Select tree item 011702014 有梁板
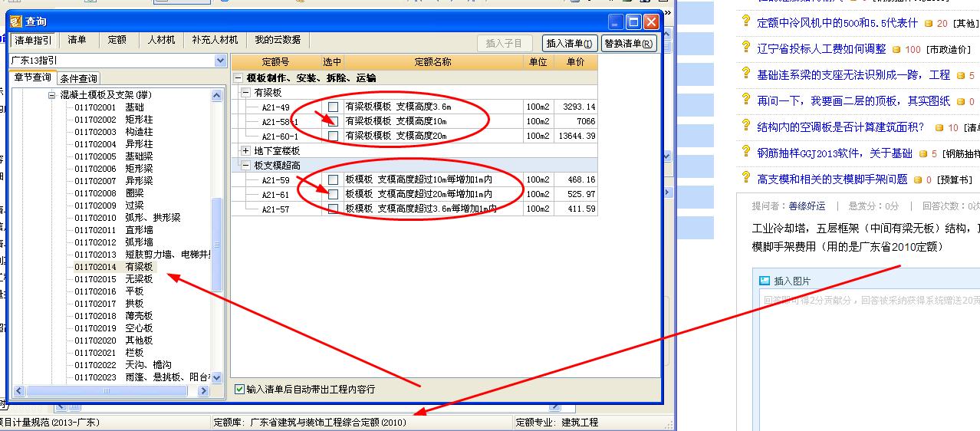This screenshot has width=980, height=431. [x=113, y=267]
